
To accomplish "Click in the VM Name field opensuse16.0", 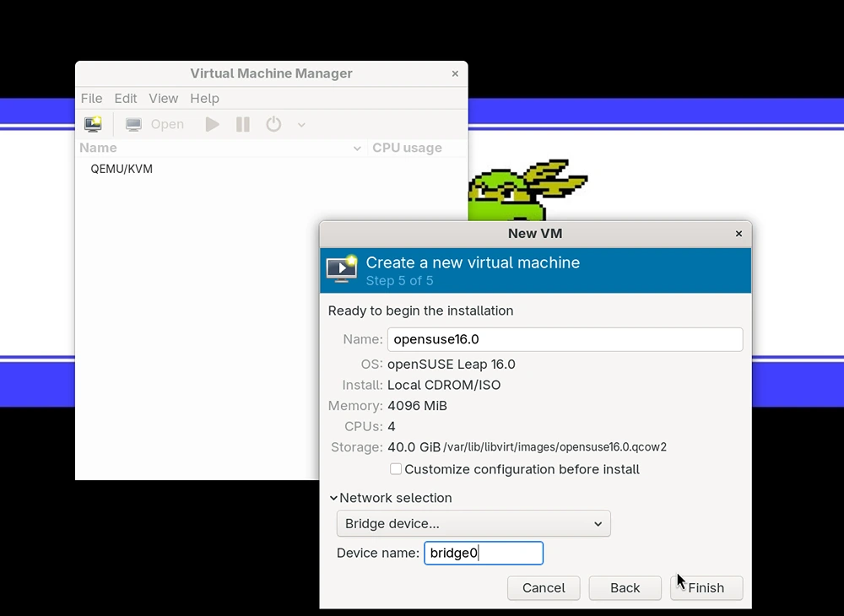I will tap(565, 339).
